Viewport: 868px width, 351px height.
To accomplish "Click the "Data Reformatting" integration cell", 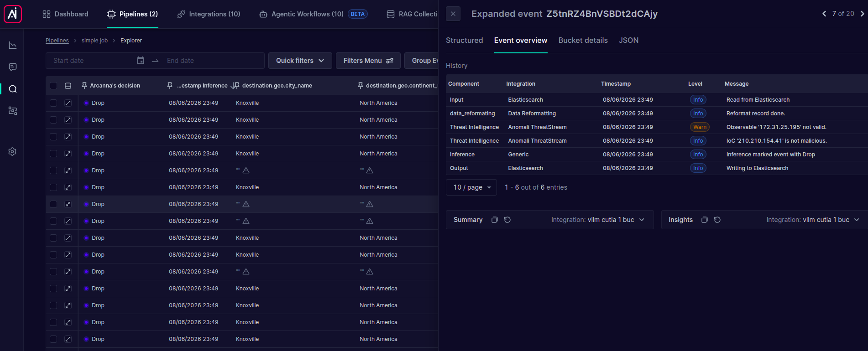I will (532, 114).
